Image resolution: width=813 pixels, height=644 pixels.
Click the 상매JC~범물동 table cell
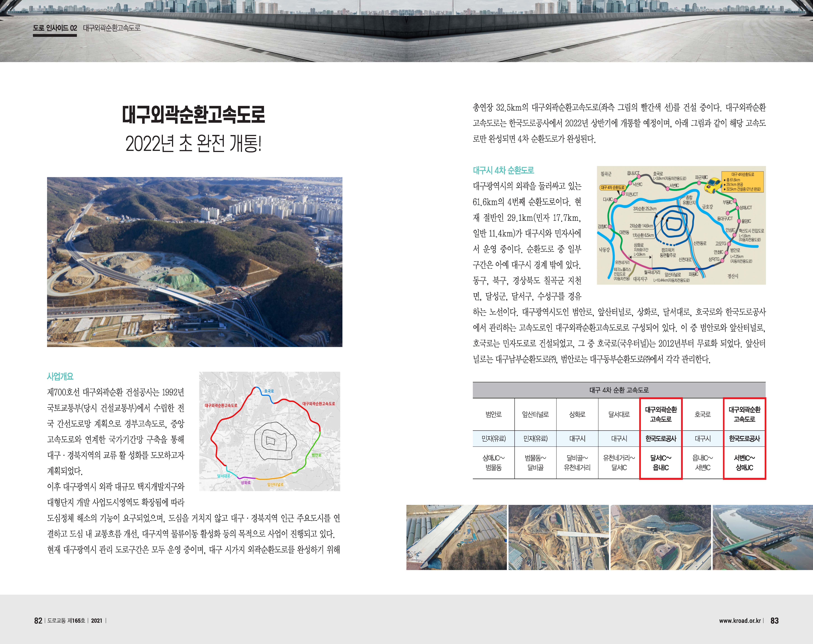tap(494, 463)
